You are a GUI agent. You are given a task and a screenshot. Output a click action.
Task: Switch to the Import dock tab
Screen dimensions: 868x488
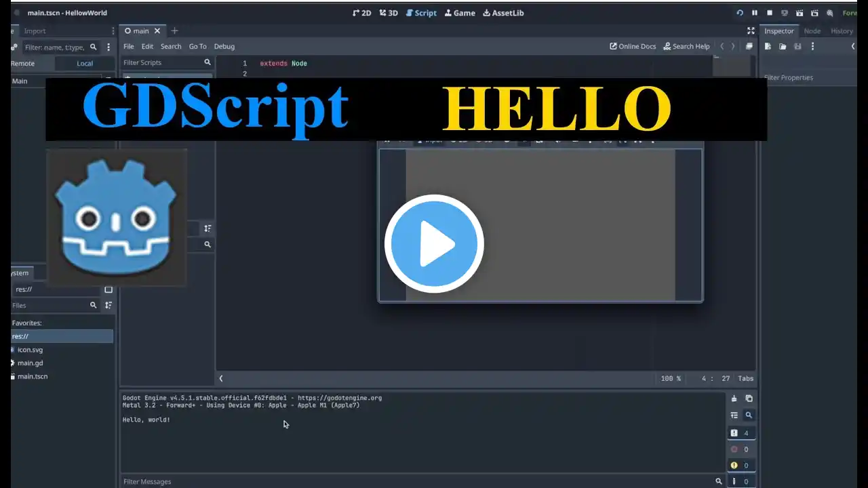pos(35,30)
